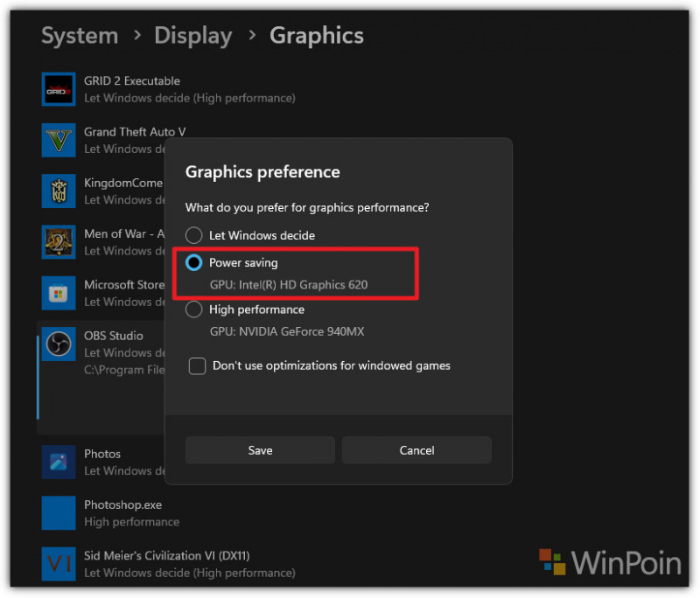The width and height of the screenshot is (700, 598).
Task: Select the Let Windows decide radio button
Action: [193, 235]
